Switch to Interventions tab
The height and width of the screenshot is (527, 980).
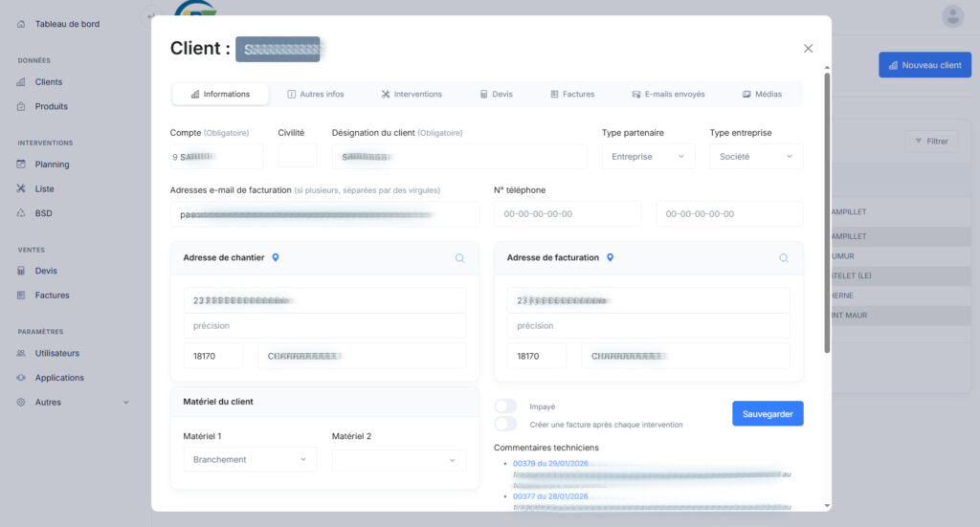(x=412, y=95)
